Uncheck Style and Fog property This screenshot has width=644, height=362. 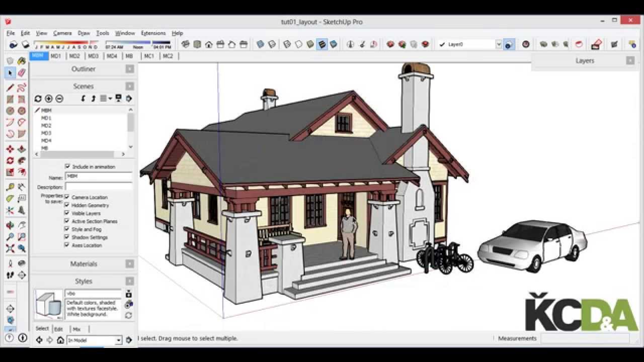point(67,229)
